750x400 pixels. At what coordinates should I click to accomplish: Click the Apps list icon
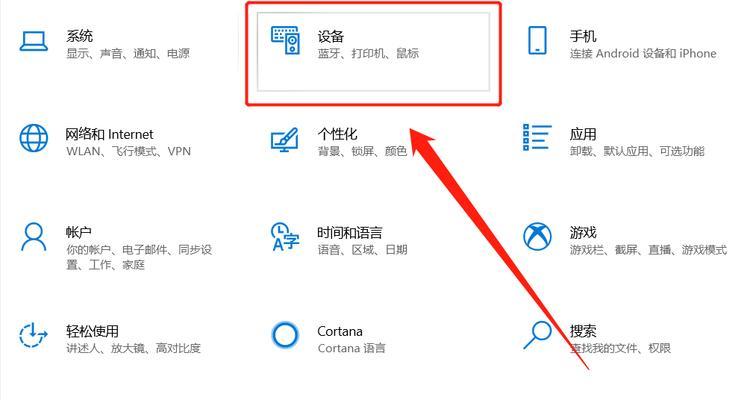click(x=537, y=137)
